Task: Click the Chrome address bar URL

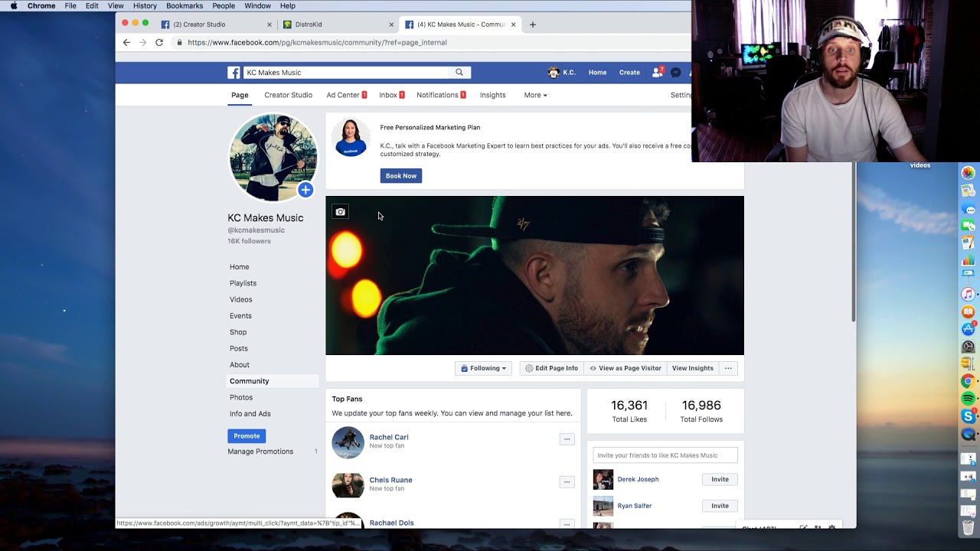Action: 317,42
